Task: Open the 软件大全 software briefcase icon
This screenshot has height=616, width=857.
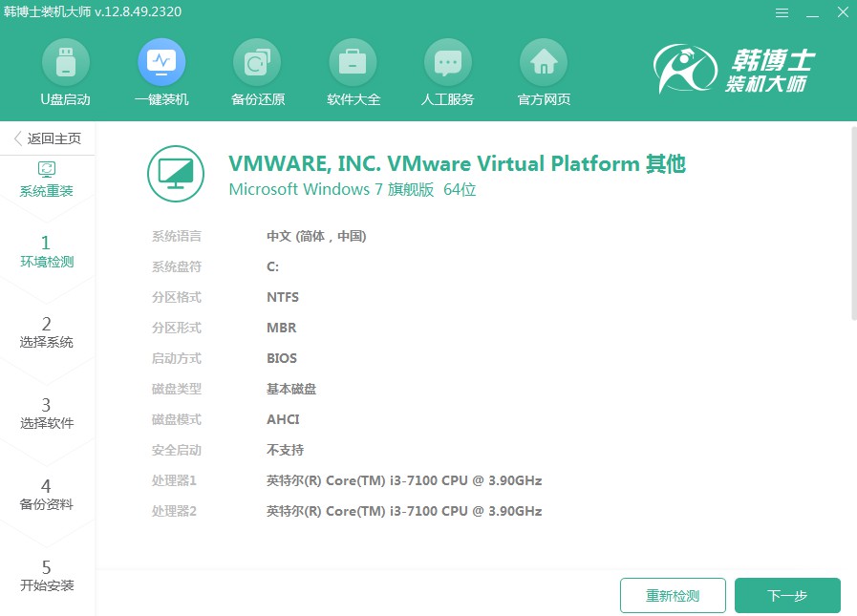Action: tap(353, 63)
